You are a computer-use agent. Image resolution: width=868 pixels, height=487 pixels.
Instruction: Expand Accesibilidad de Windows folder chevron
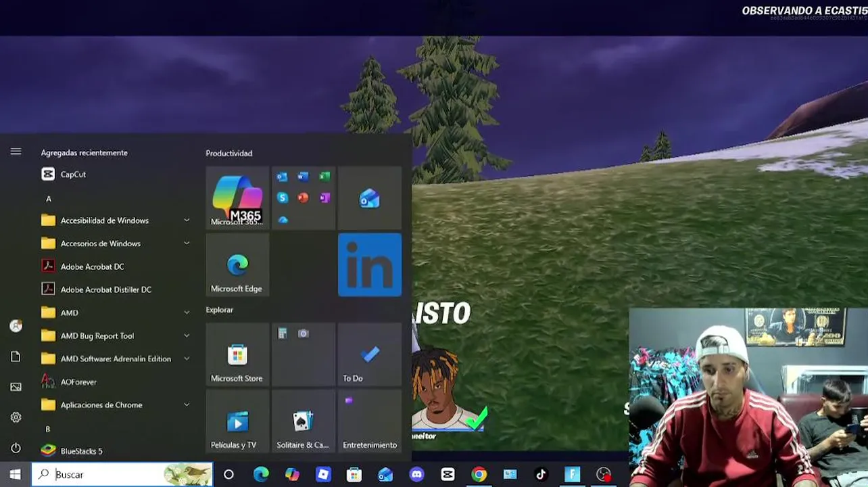coord(187,221)
